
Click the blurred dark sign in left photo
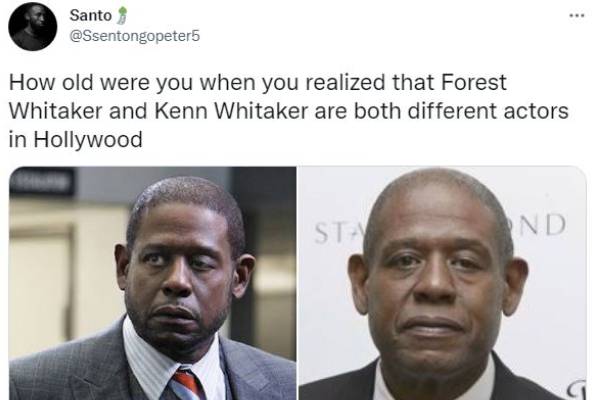41,181
